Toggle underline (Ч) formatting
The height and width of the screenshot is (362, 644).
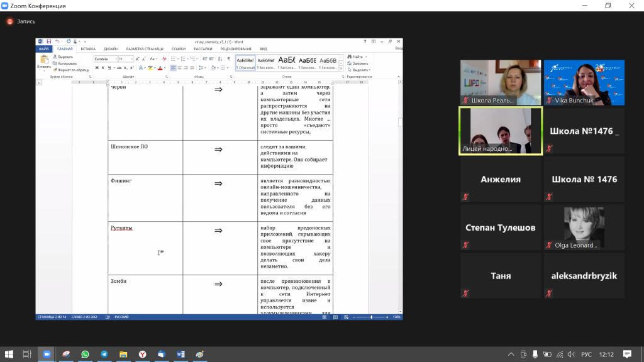(x=110, y=68)
